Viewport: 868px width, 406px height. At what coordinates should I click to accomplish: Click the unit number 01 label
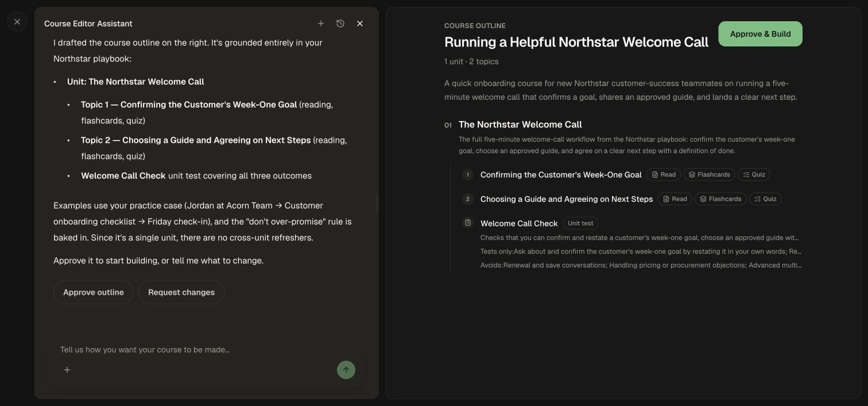448,125
